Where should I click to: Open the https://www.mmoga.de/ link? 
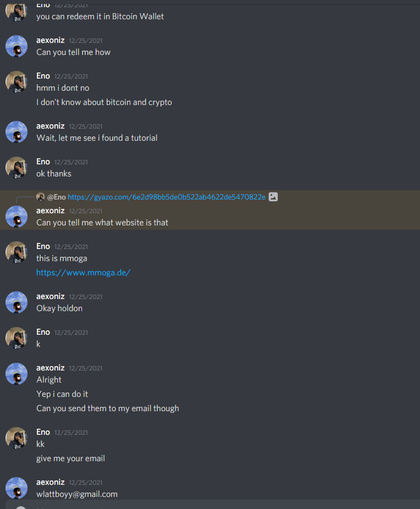(x=83, y=273)
